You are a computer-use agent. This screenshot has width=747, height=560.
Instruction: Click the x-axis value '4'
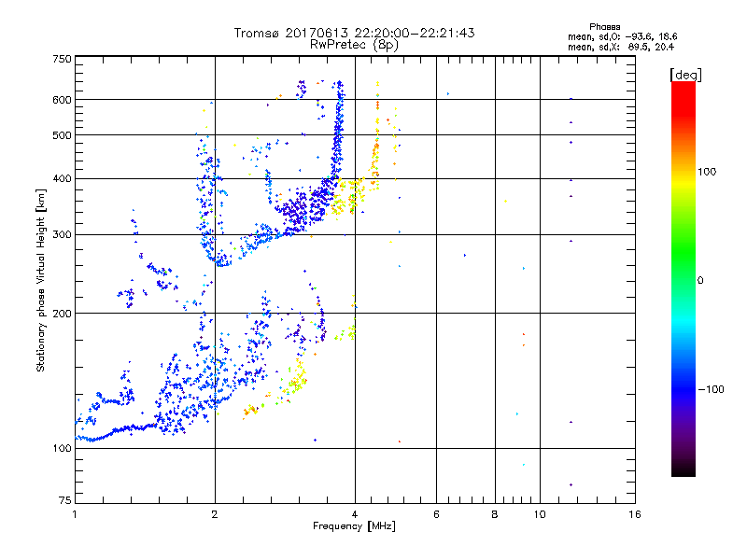pos(355,514)
